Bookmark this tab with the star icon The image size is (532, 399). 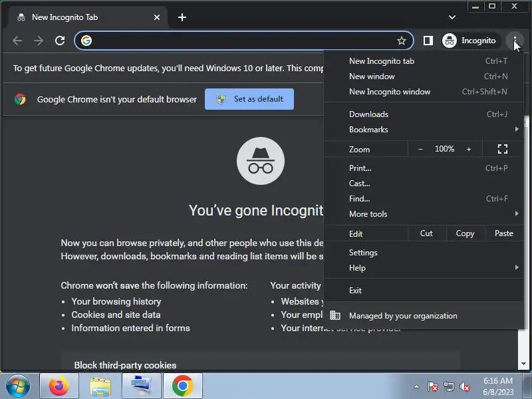tap(402, 41)
